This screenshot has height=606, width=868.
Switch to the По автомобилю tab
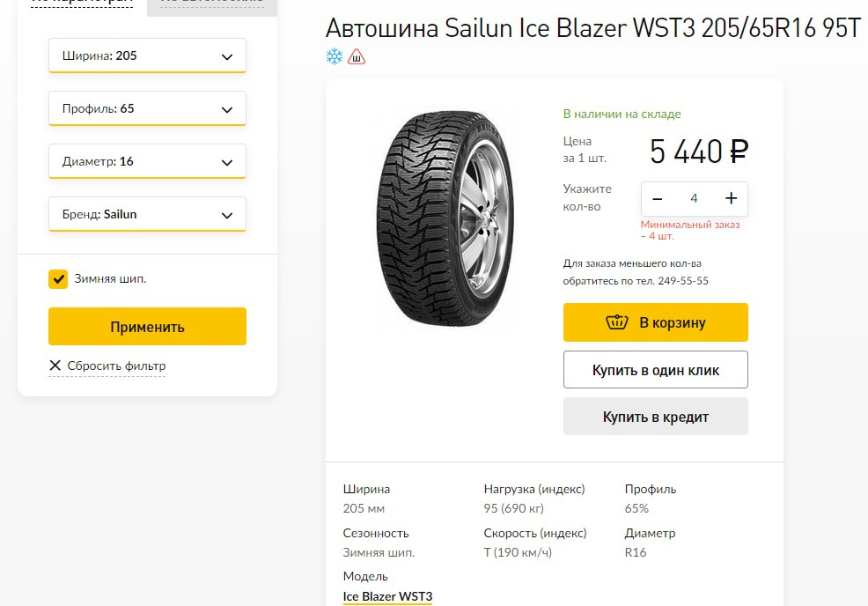tap(211, 3)
